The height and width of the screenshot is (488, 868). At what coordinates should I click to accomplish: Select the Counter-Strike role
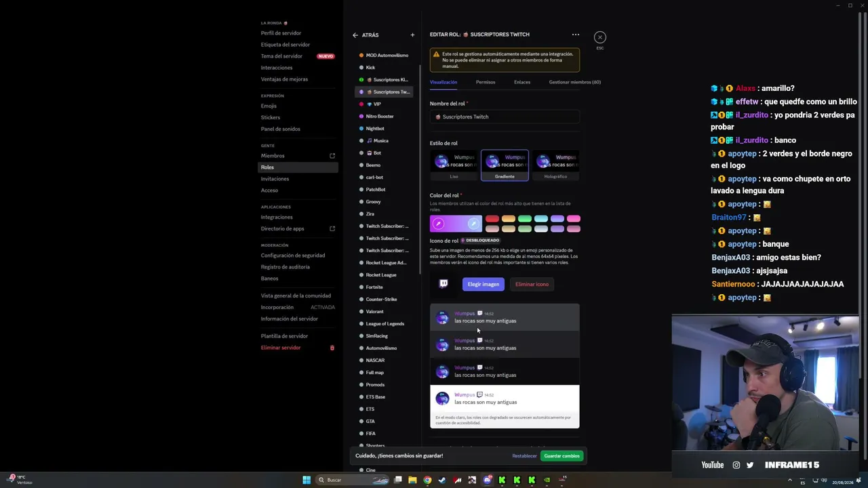coord(384,300)
